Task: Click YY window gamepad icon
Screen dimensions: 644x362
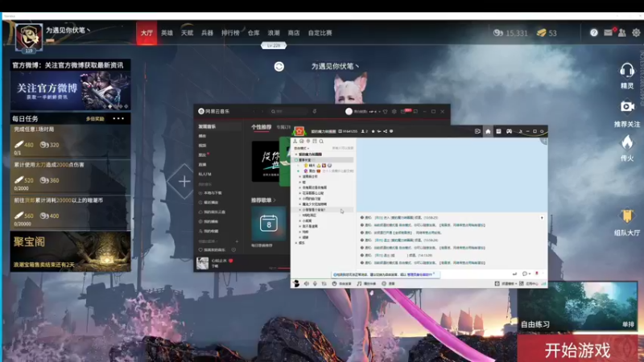Action: click(x=509, y=131)
